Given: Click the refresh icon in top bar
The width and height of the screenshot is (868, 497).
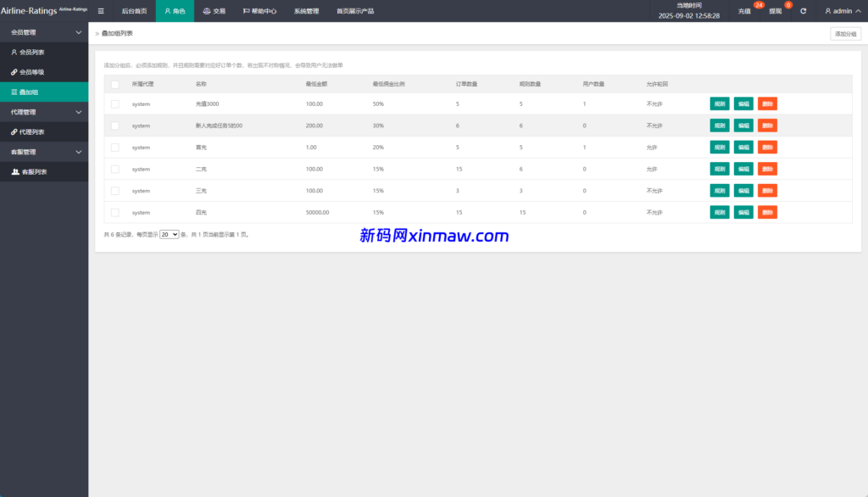Looking at the screenshot, I should point(803,10).
